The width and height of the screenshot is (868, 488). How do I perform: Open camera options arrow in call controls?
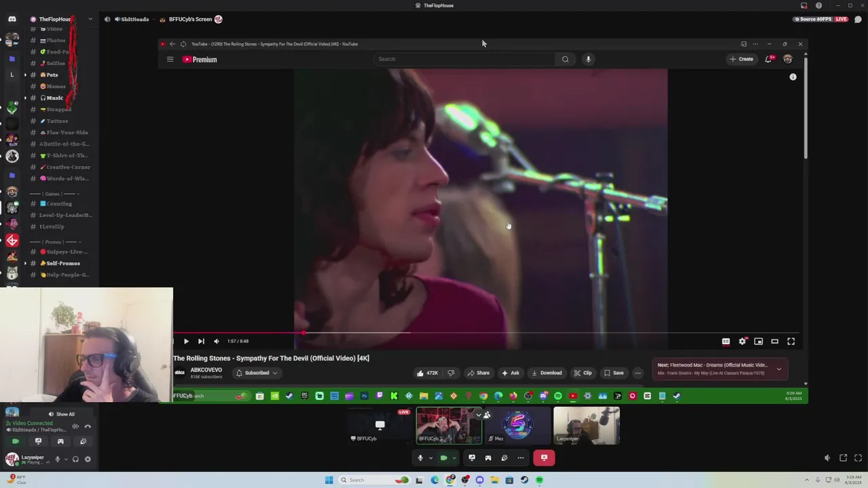[x=454, y=458]
